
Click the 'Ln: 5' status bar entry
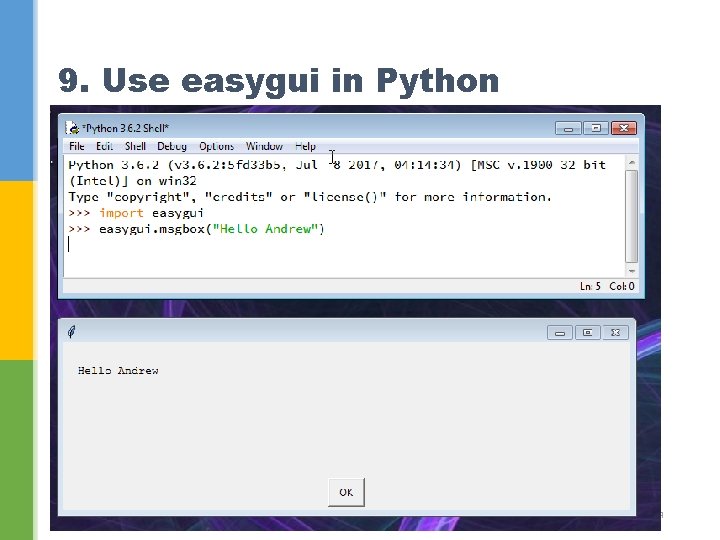[x=590, y=286]
